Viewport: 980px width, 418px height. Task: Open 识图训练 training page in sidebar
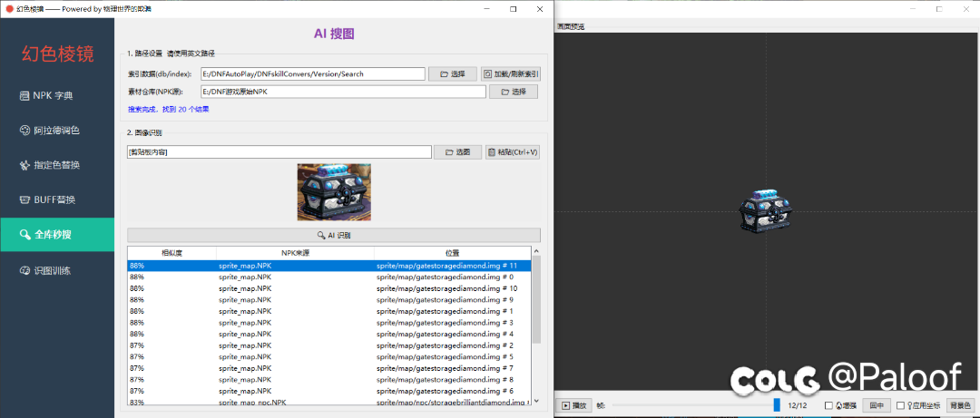click(x=57, y=270)
